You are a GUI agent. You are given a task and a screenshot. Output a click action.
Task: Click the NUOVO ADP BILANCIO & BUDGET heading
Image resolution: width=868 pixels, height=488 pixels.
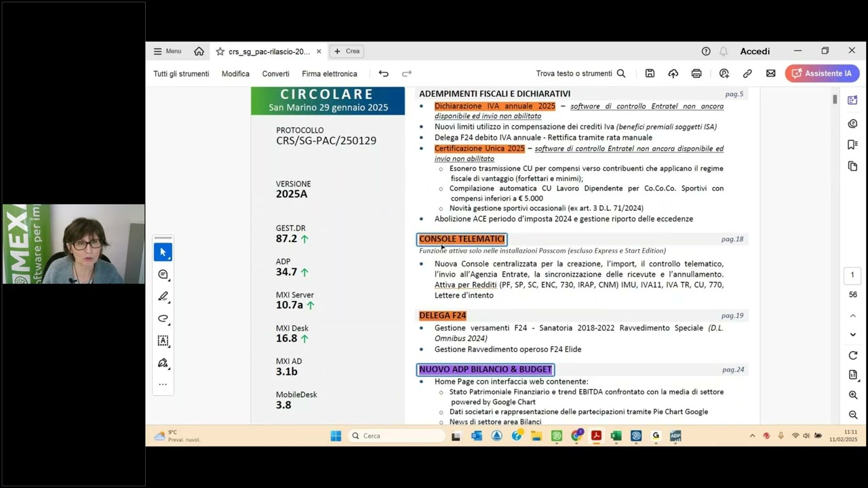[x=486, y=369]
